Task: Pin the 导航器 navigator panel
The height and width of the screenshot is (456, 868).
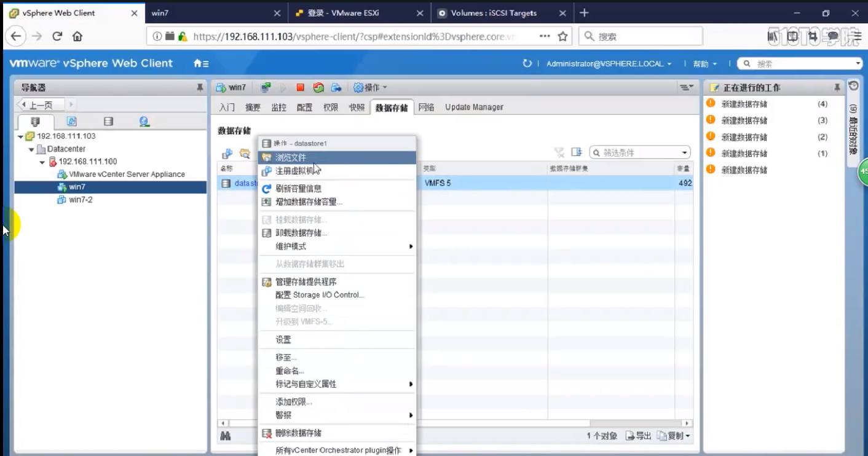Action: pos(200,88)
